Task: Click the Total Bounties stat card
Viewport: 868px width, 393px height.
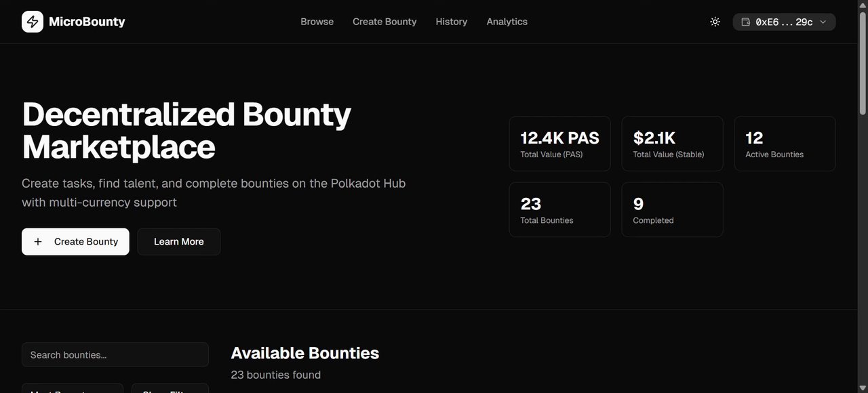Action: point(559,209)
